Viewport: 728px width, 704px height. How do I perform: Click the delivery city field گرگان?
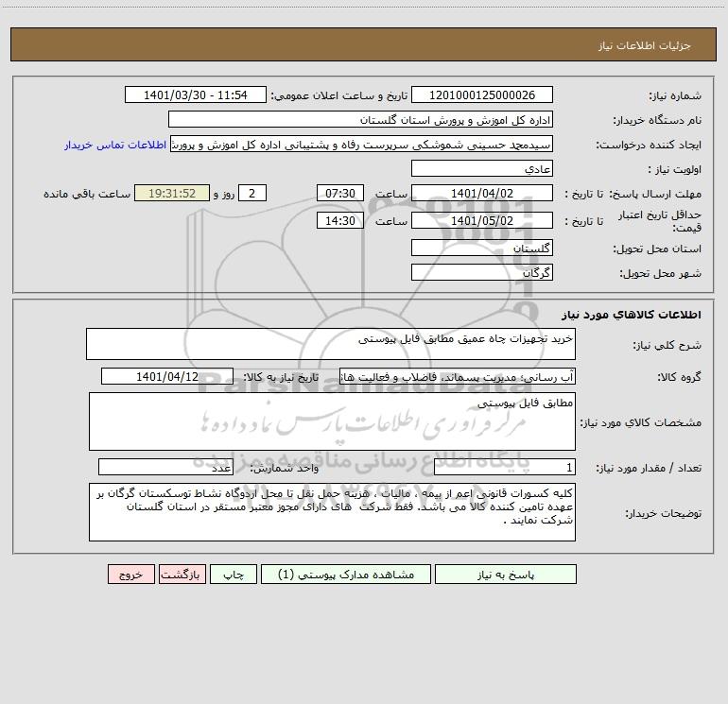tap(482, 273)
